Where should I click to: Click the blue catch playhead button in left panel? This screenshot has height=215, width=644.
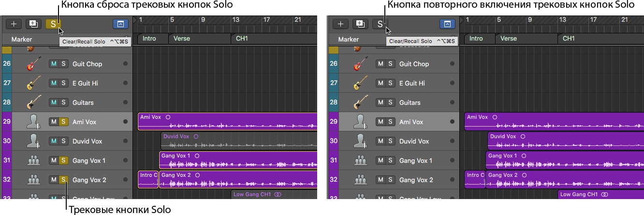[x=120, y=24]
